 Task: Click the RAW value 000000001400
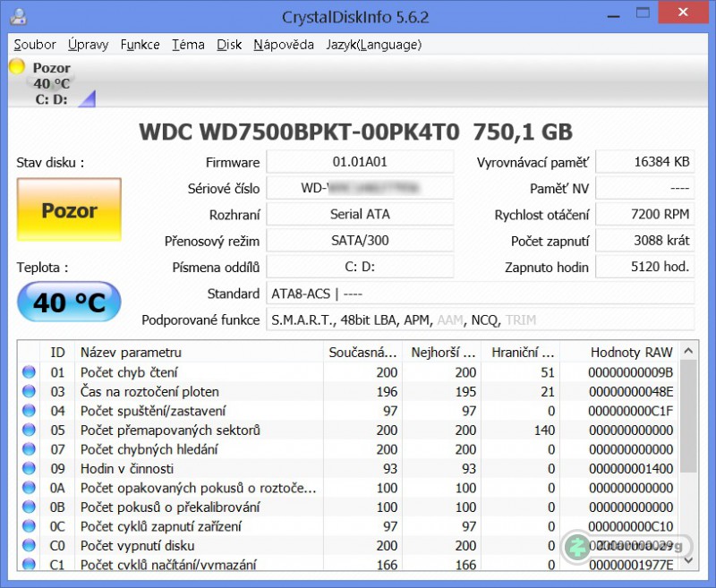coord(631,468)
